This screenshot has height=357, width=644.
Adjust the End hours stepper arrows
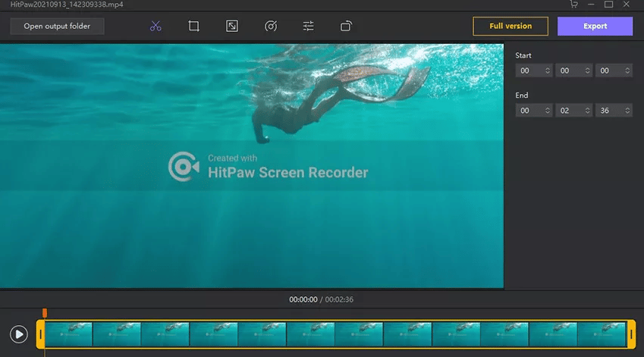(x=547, y=111)
